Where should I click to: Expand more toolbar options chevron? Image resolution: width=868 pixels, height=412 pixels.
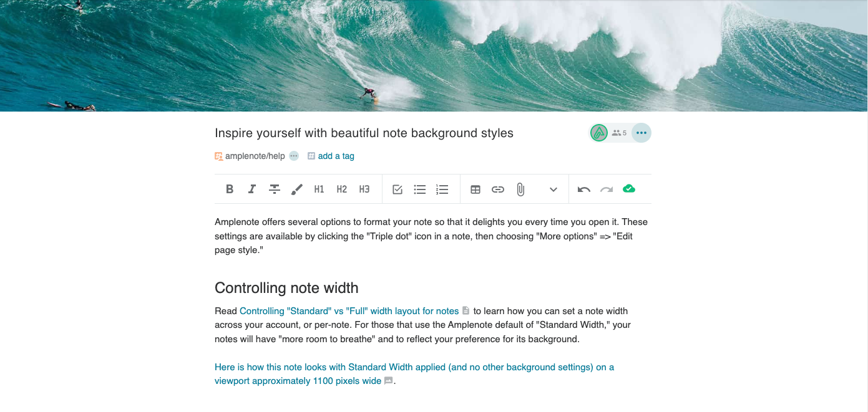tap(553, 189)
